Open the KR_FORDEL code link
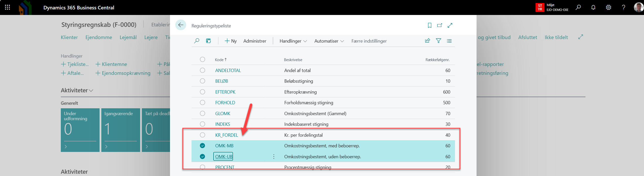This screenshot has width=644, height=176. coord(226,135)
